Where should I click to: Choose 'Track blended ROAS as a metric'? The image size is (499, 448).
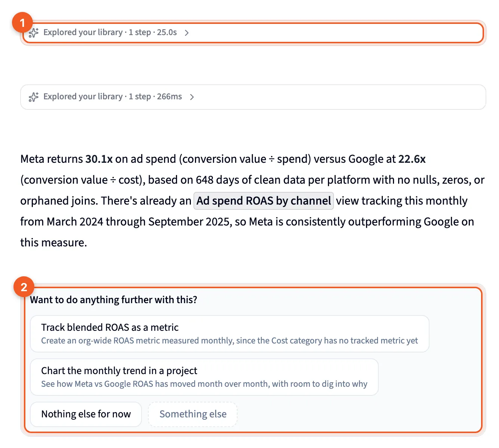230,334
